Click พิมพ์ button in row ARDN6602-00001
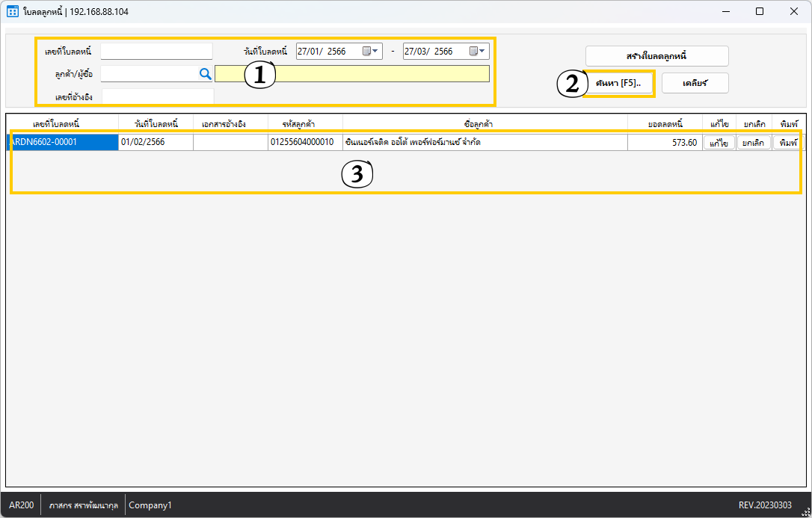The height and width of the screenshot is (518, 812). [787, 143]
